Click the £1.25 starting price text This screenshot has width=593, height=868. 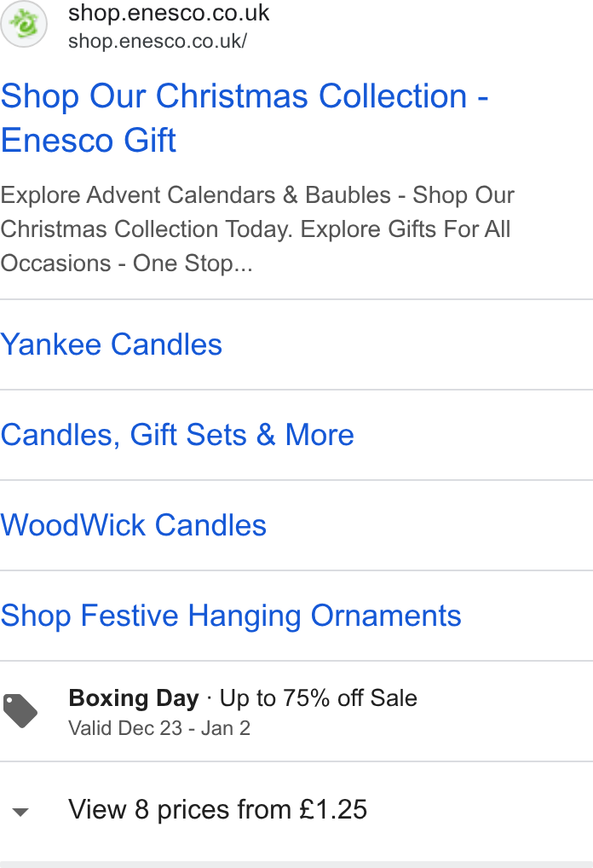(334, 809)
